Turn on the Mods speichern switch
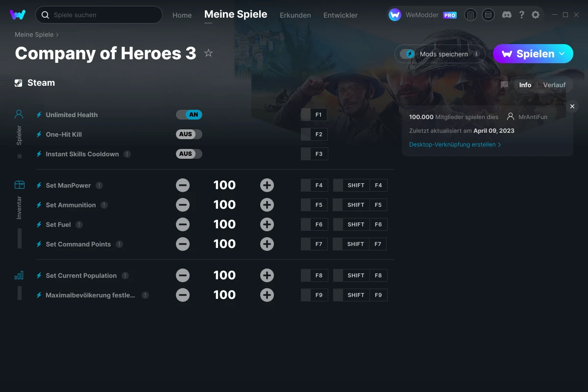This screenshot has width=588, height=392. tap(408, 54)
